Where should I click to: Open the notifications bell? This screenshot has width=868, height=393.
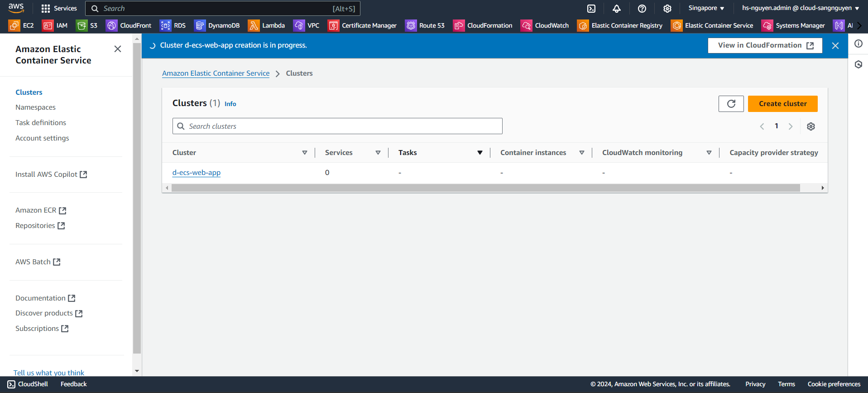coord(616,9)
